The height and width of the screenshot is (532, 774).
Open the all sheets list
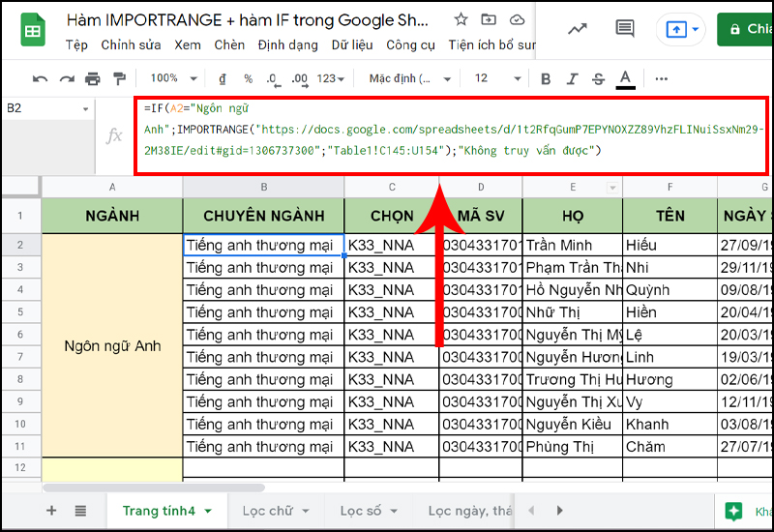click(80, 511)
